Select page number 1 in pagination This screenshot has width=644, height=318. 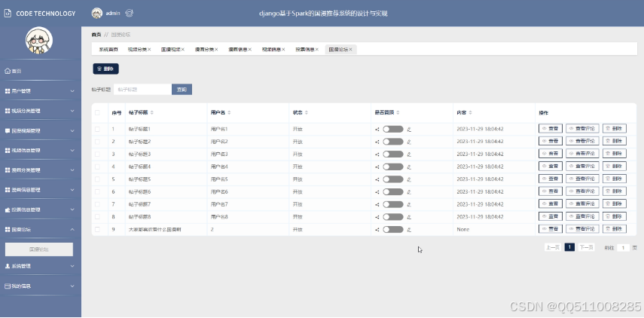(x=569, y=247)
